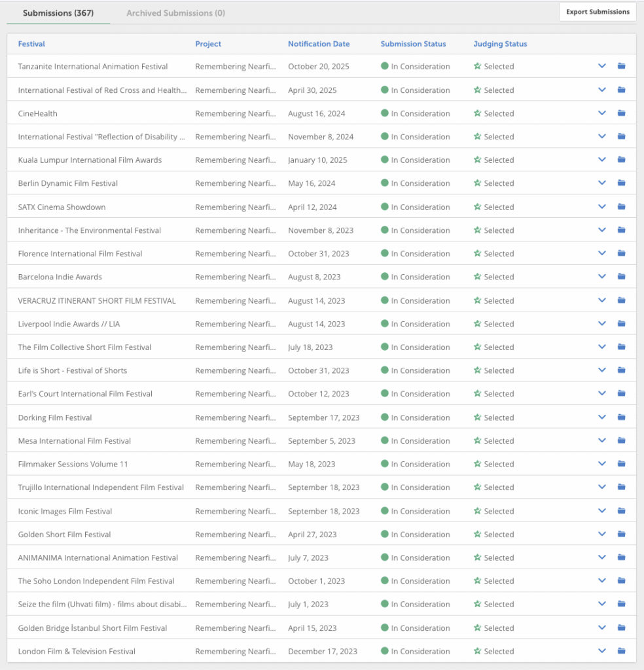Image resolution: width=644 pixels, height=670 pixels.
Task: Click Selected star icon for SATX Cinema Showdown
Action: coord(477,207)
